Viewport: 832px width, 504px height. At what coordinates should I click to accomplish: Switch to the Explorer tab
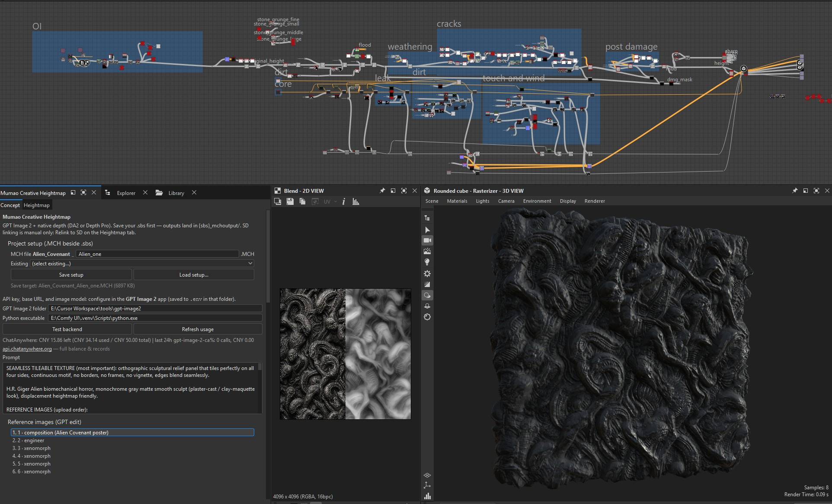pos(126,193)
